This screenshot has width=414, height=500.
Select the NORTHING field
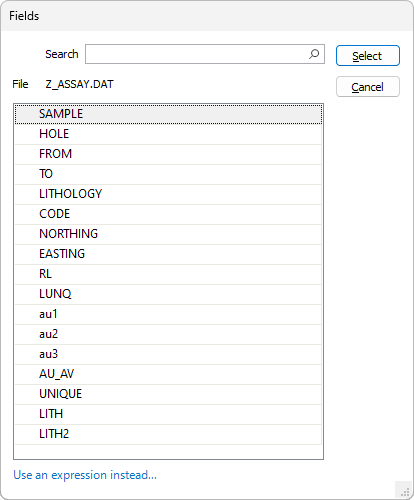168,234
